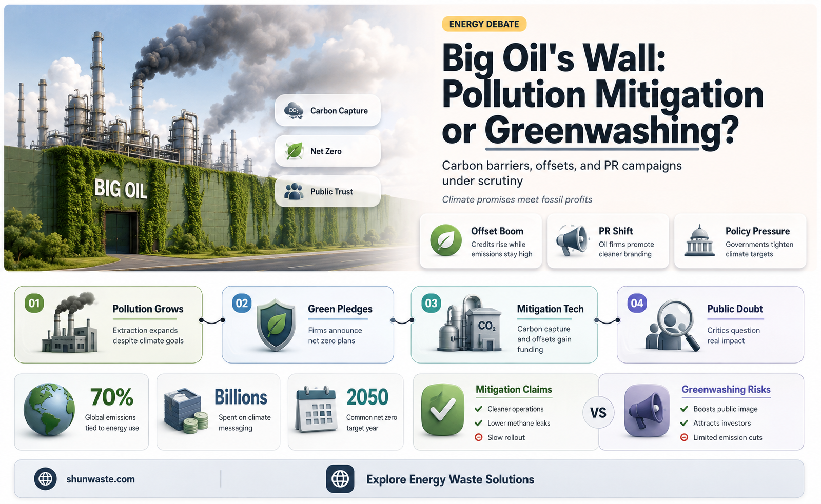Click the smoking factory icon in Pollution Grows
821x504 pixels.
70,323
